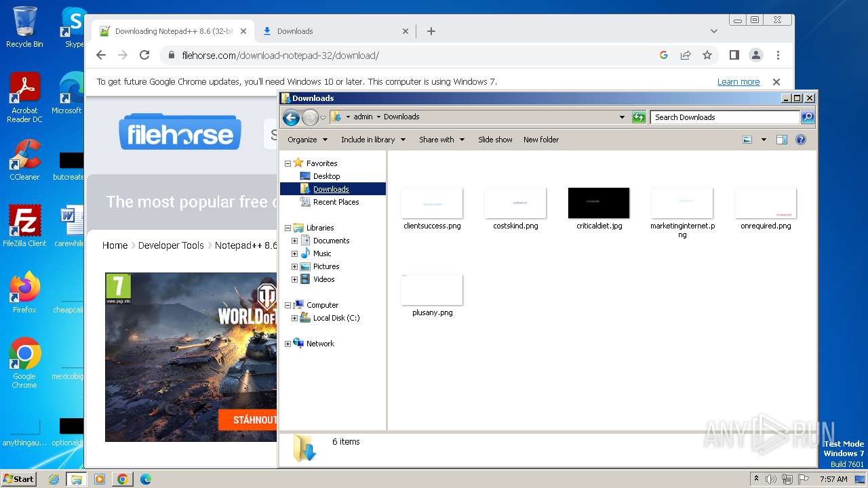Switch to Downloading Notepad++ tab

click(x=173, y=31)
